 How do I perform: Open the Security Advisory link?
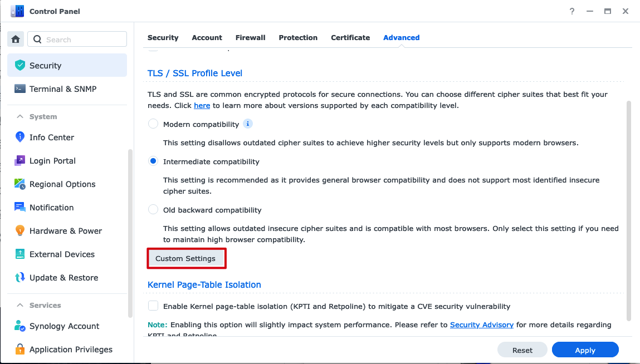[481, 324]
